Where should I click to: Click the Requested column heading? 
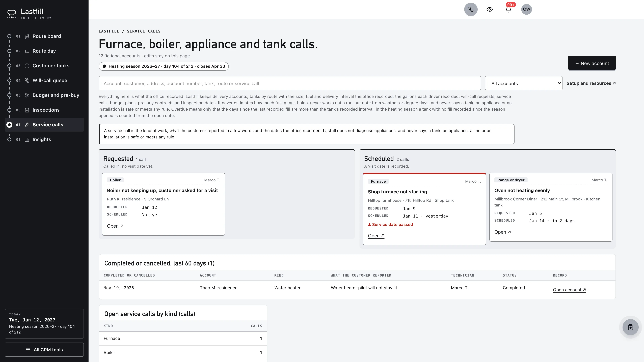(118, 159)
